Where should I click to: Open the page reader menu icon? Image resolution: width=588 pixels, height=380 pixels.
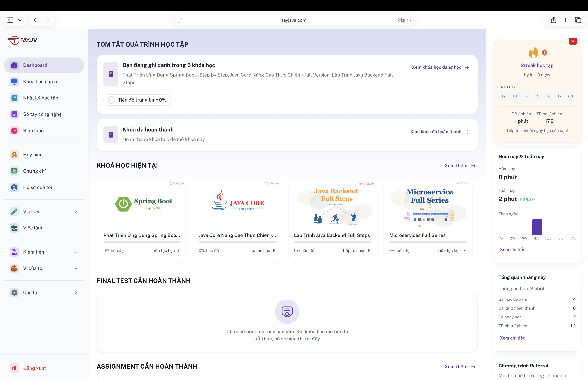[180, 20]
